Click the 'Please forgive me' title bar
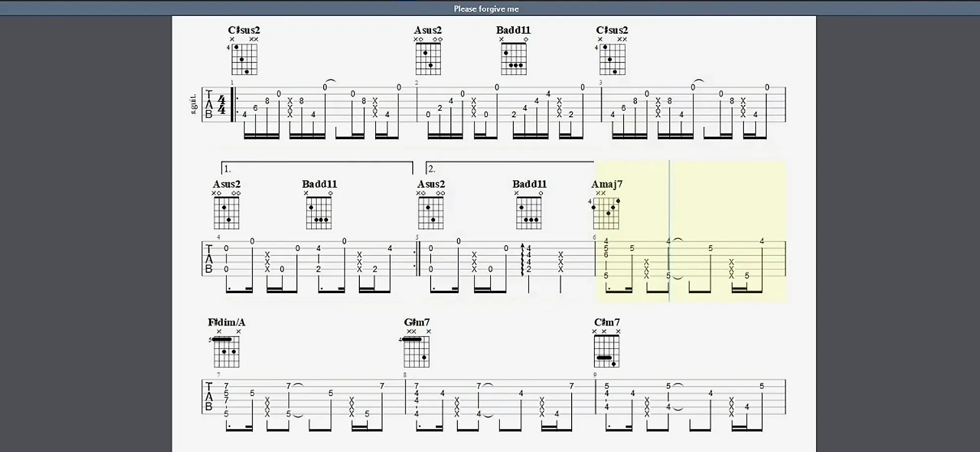 click(x=486, y=8)
